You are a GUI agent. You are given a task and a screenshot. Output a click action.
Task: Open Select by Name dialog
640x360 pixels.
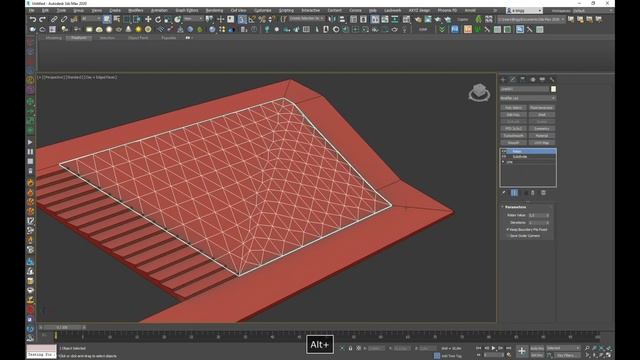click(x=117, y=19)
